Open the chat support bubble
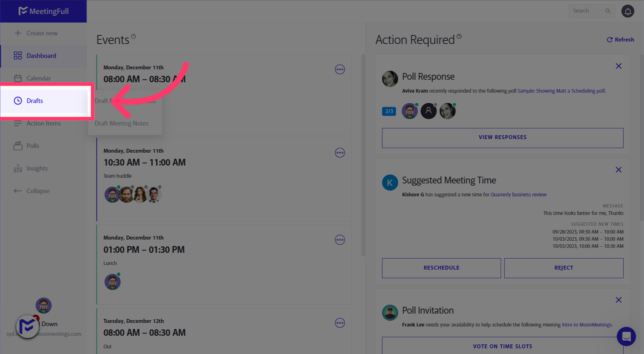Image resolution: width=644 pixels, height=354 pixels. click(626, 336)
